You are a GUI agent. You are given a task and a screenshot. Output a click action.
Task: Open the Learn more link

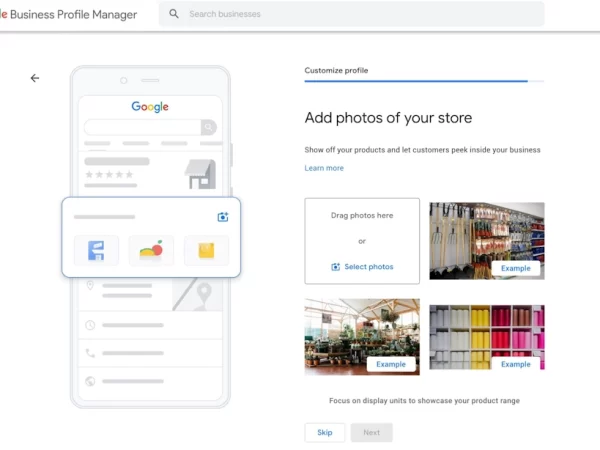pyautogui.click(x=324, y=168)
